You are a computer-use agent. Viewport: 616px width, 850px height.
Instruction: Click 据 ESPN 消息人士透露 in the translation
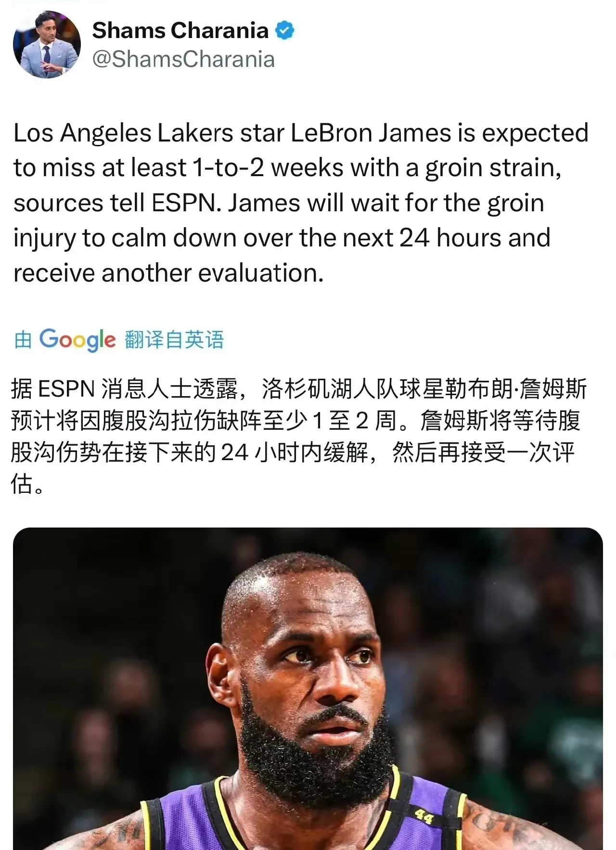point(125,389)
